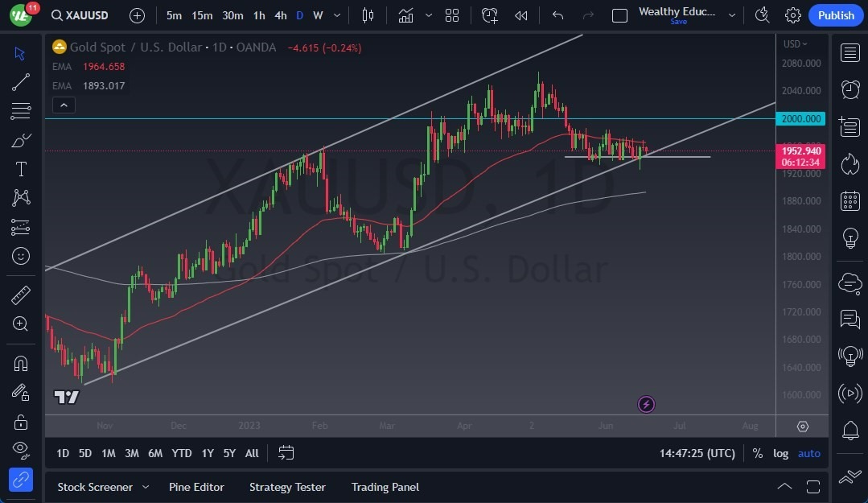This screenshot has height=503, width=868.
Task: Expand the favorite indicators dropdown arrow
Action: 429,15
